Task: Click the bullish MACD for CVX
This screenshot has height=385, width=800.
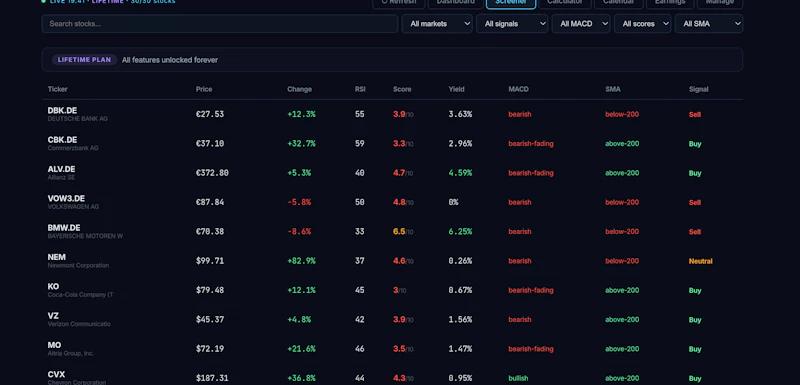Action: tap(518, 378)
